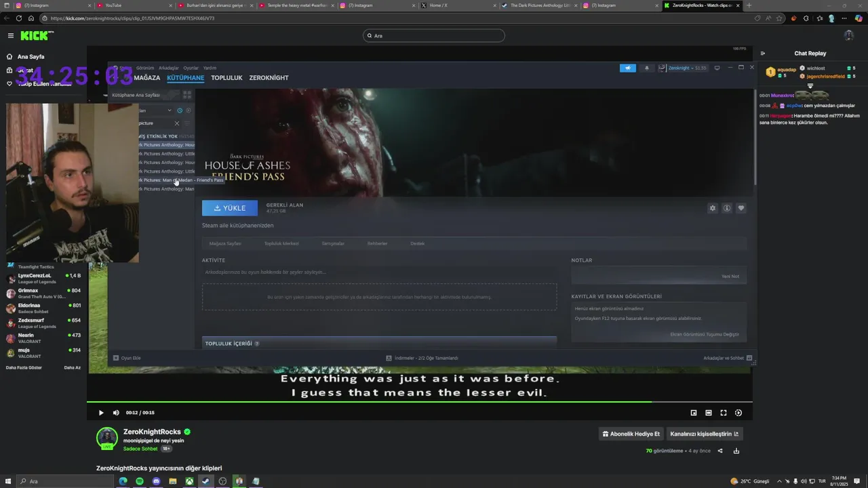Screen dimensions: 868x488
Task: Open game settings gear in Steam
Action: (712, 208)
